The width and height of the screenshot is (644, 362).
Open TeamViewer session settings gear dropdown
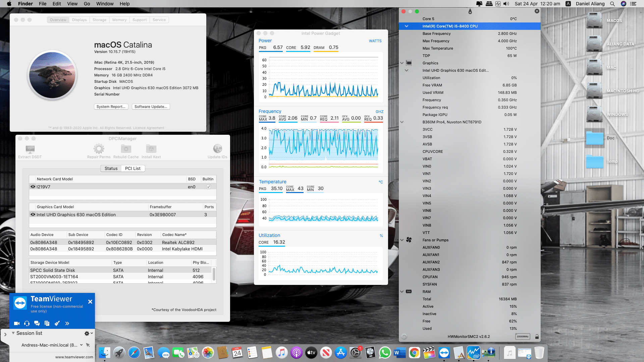tap(89, 333)
